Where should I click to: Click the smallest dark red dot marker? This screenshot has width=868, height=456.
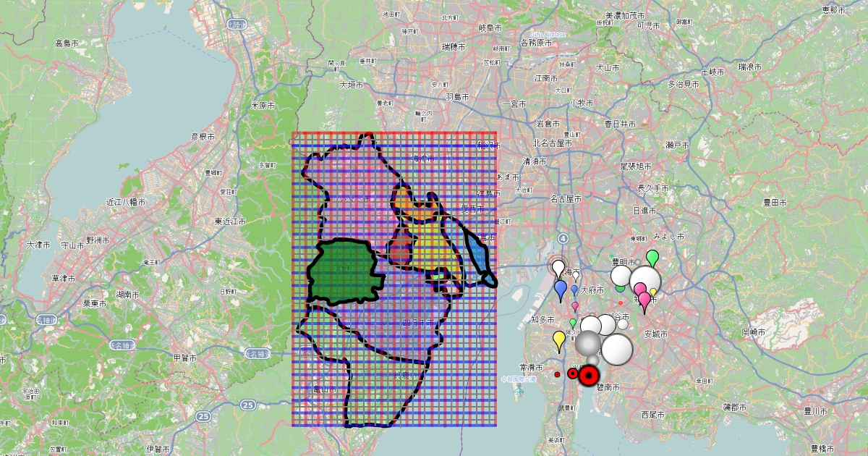557,374
